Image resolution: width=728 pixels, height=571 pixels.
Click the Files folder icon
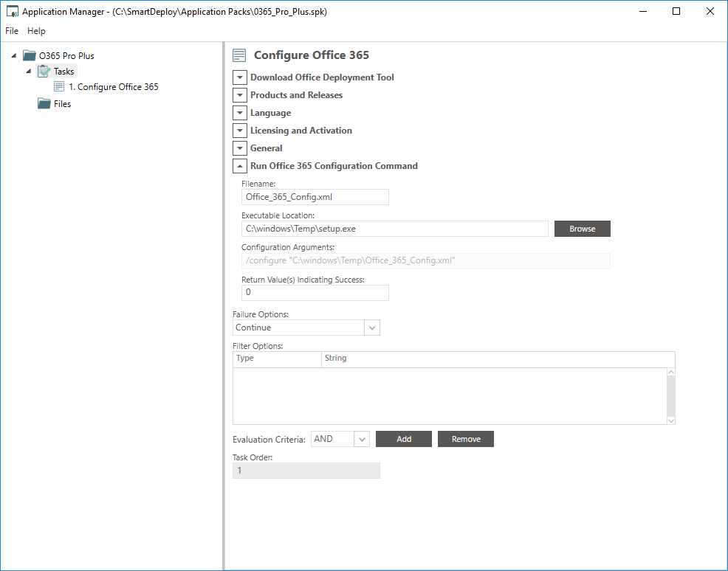(x=44, y=103)
